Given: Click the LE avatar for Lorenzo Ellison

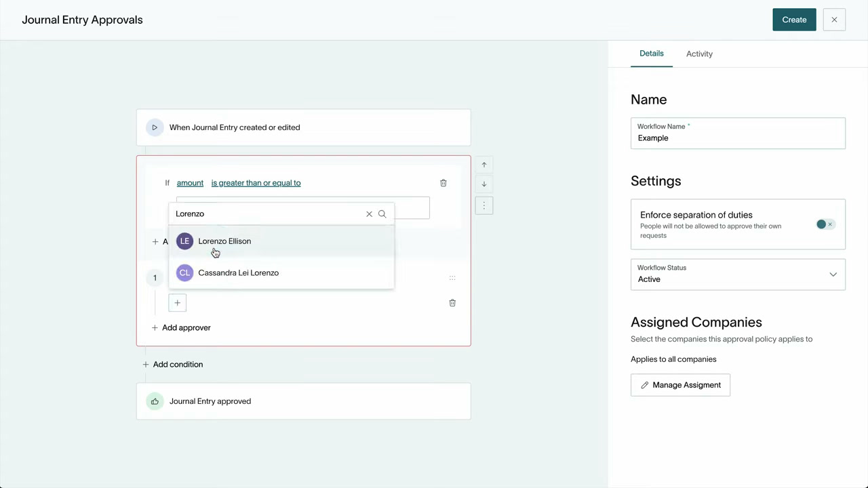Looking at the screenshot, I should click(184, 241).
